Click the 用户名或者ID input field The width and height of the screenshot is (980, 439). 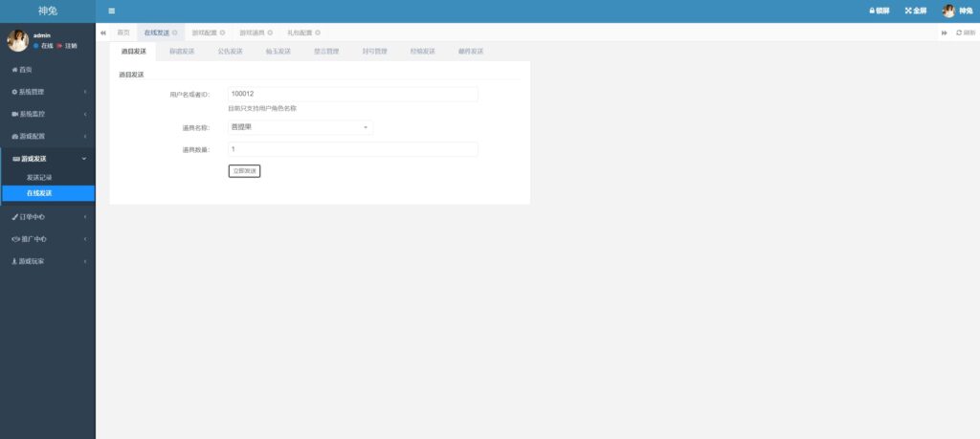(x=352, y=94)
